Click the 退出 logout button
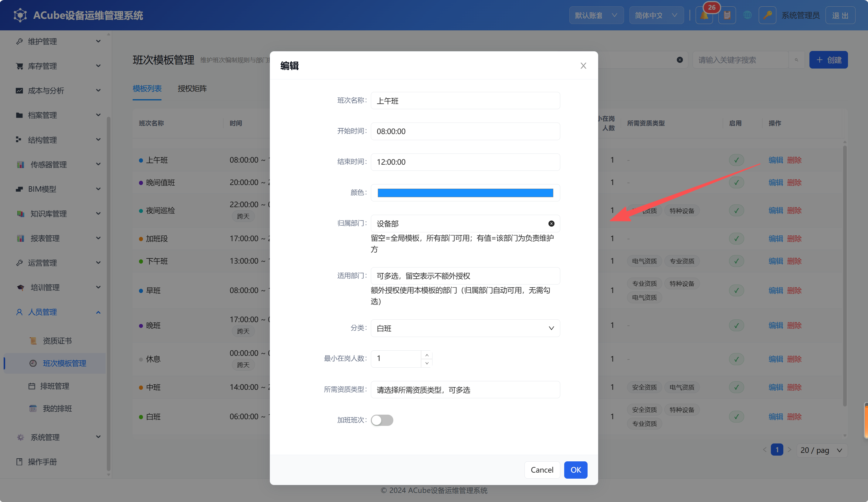Image resolution: width=868 pixels, height=502 pixels. (x=840, y=15)
